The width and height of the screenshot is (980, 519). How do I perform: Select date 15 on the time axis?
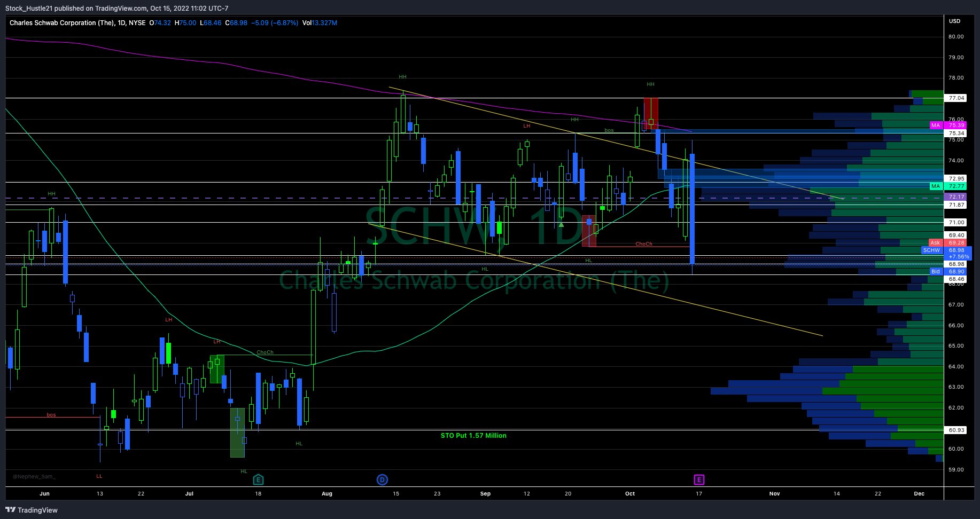[396, 494]
